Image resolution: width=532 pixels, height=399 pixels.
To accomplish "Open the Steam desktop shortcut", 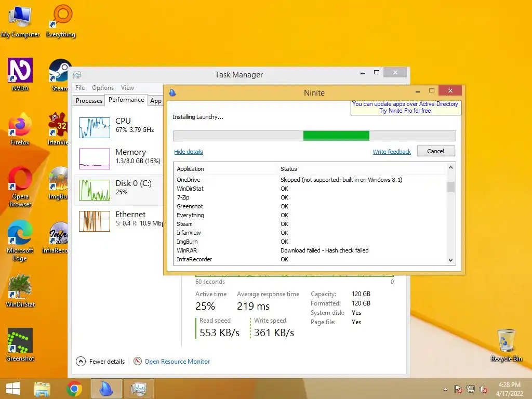I will pos(60,75).
